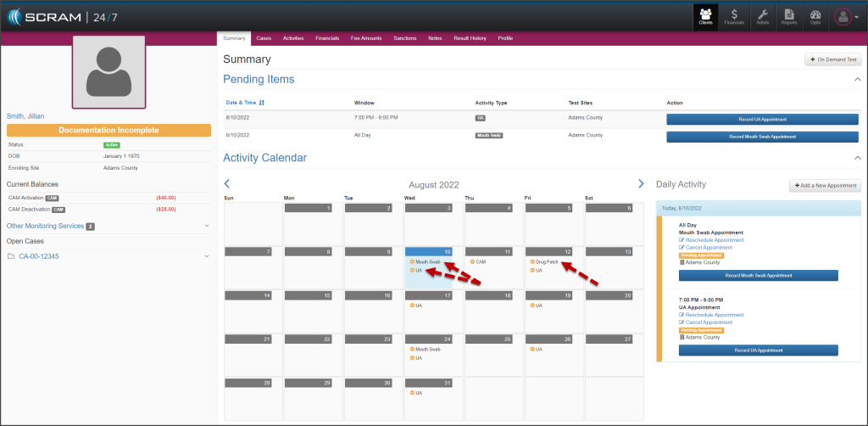Screen dimensions: 868x426
Task: Go to previous month with left arrow
Action: pyautogui.click(x=227, y=183)
